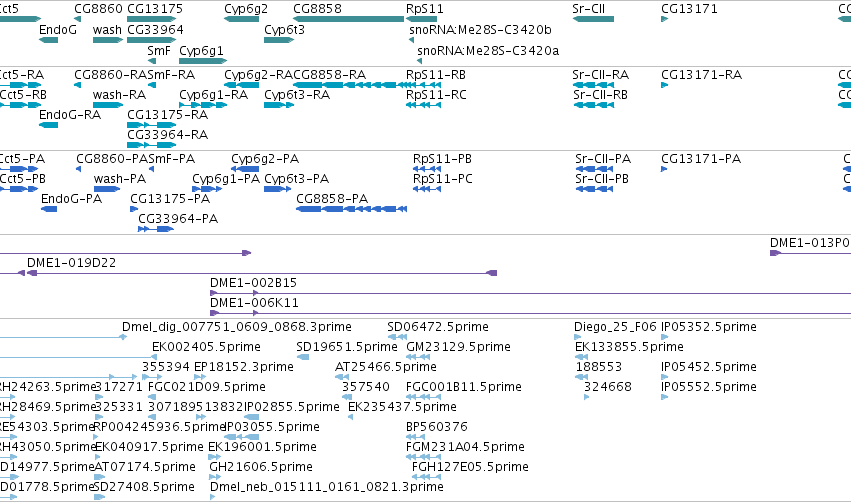
Task: Select the Cyp6g2-PA protein label
Action: (265, 159)
